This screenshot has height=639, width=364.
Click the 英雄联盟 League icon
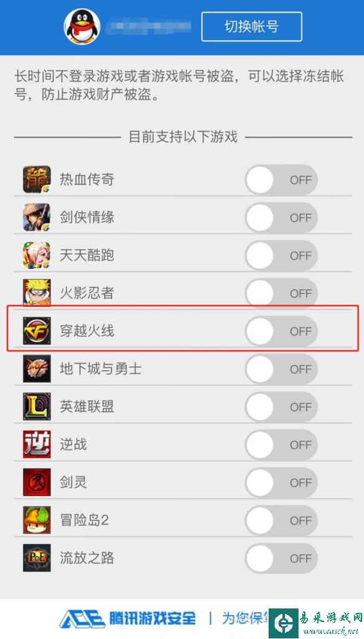click(x=37, y=407)
